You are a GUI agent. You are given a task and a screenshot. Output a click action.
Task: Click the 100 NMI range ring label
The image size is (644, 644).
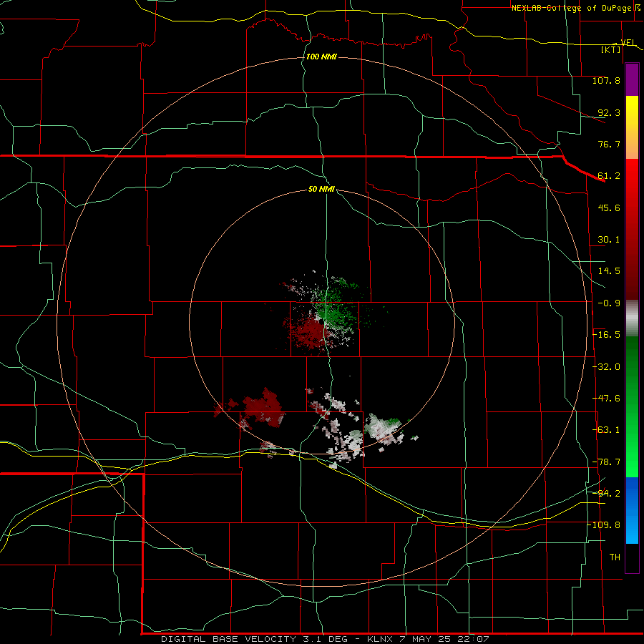click(x=321, y=57)
